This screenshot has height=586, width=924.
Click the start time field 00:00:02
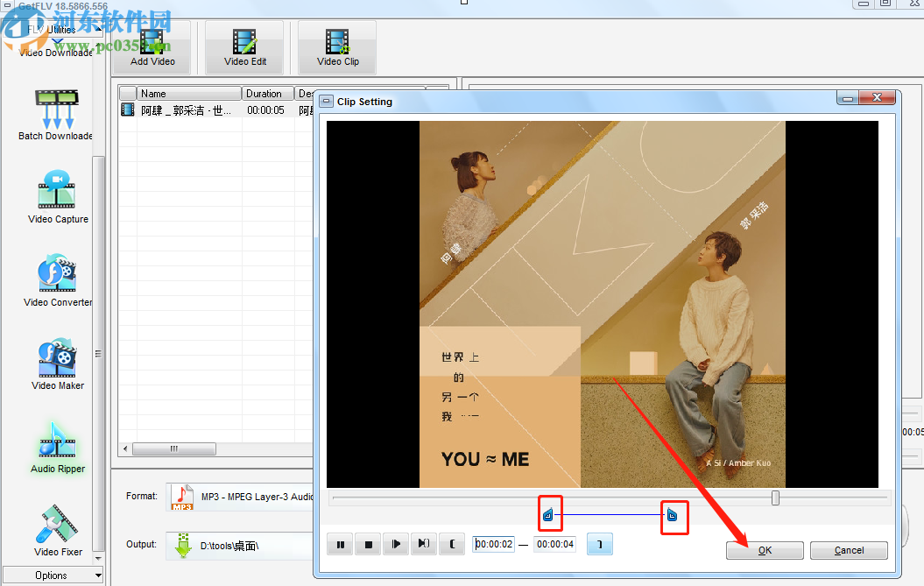tap(494, 544)
